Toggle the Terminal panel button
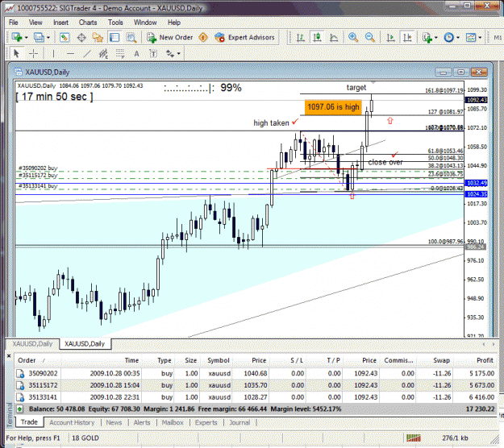The height and width of the screenshot is (448, 504). click(x=115, y=38)
